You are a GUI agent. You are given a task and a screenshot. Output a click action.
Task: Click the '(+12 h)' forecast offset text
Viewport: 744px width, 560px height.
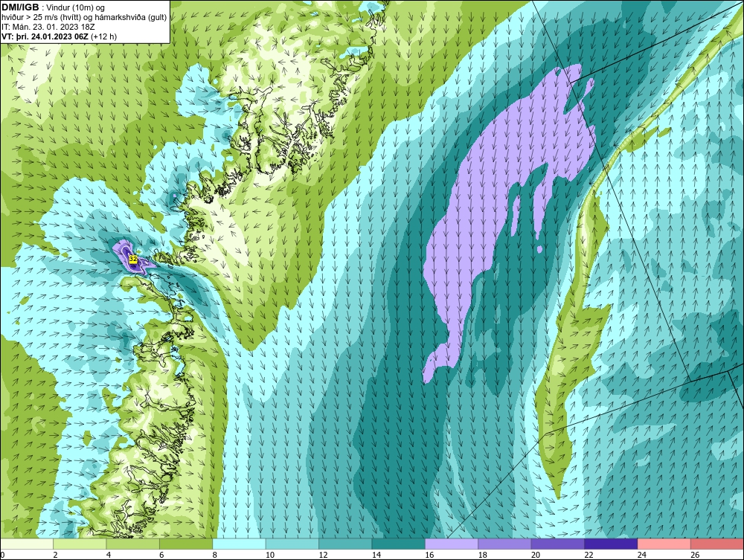point(104,36)
